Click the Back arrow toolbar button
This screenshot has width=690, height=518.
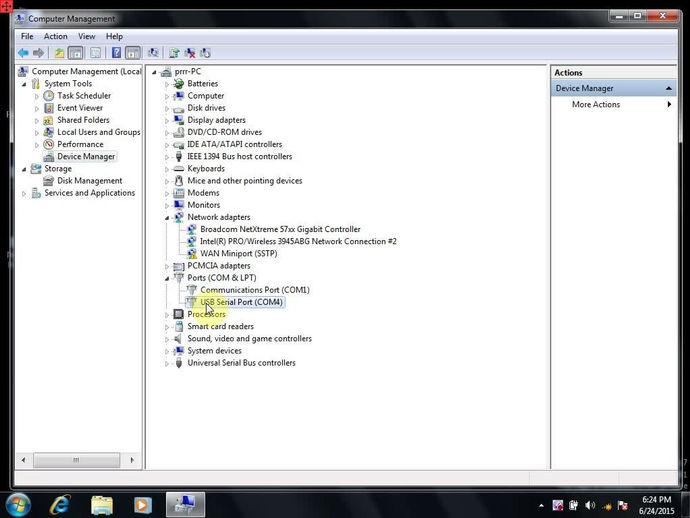click(x=23, y=53)
